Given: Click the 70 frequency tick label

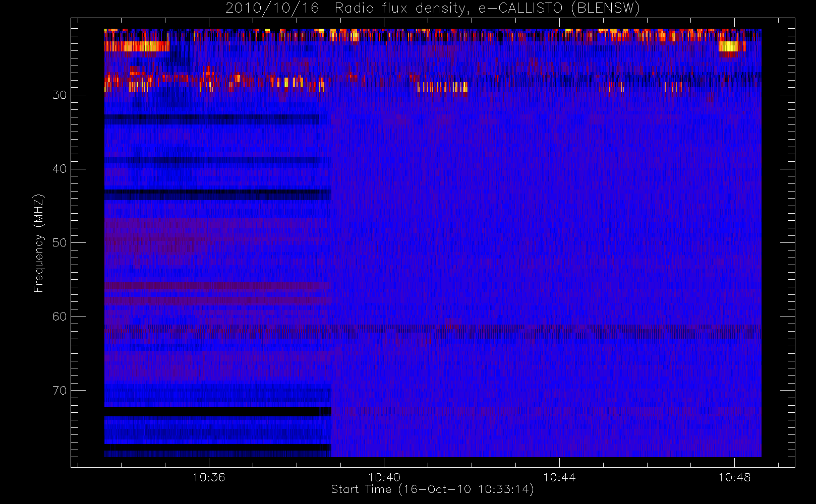Looking at the screenshot, I should pos(60,391).
